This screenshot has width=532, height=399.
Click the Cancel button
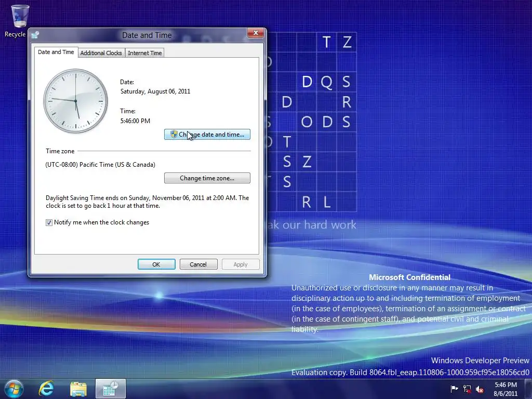point(198,264)
